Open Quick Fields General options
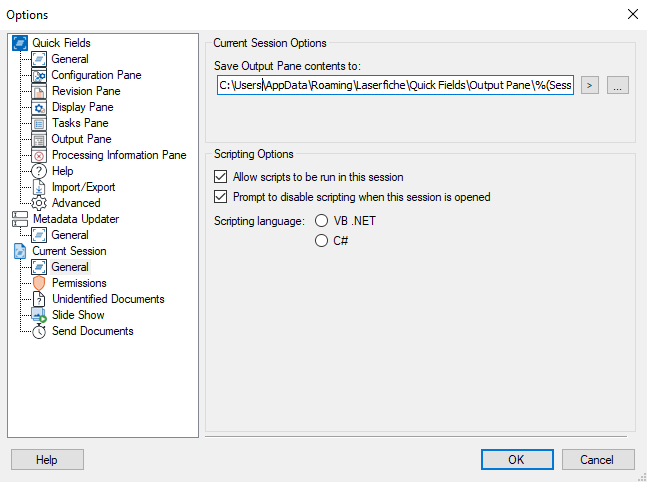Screen dimensions: 647x482 [70, 59]
